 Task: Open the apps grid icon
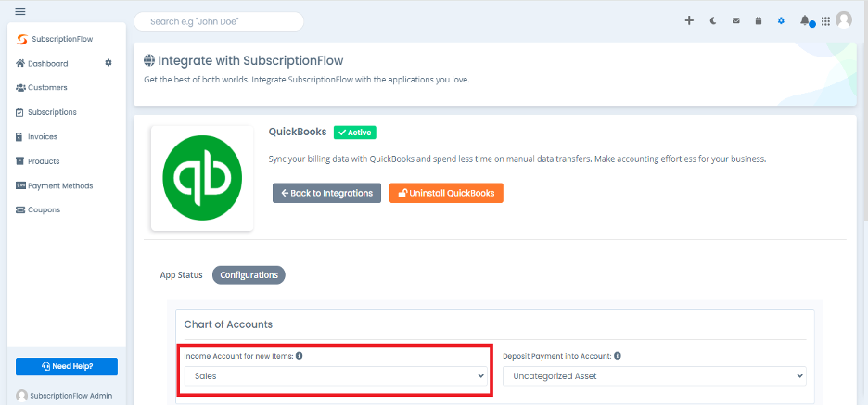point(825,21)
